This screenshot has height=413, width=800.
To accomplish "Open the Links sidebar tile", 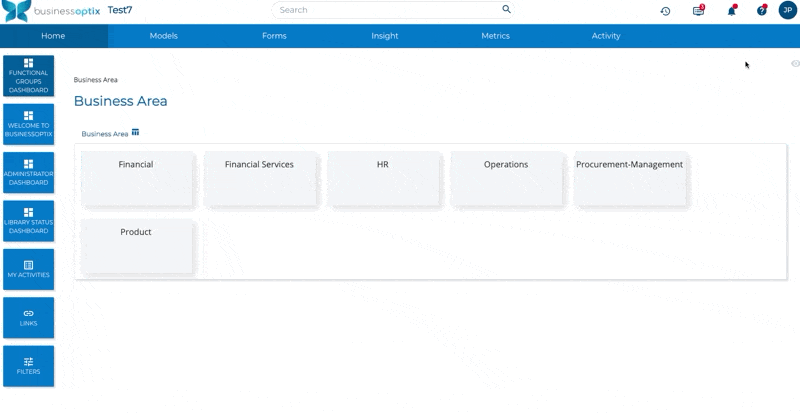I will click(28, 317).
